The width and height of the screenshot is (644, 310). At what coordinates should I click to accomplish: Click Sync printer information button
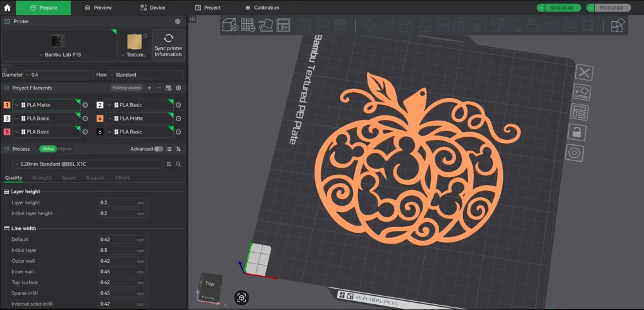pos(168,45)
